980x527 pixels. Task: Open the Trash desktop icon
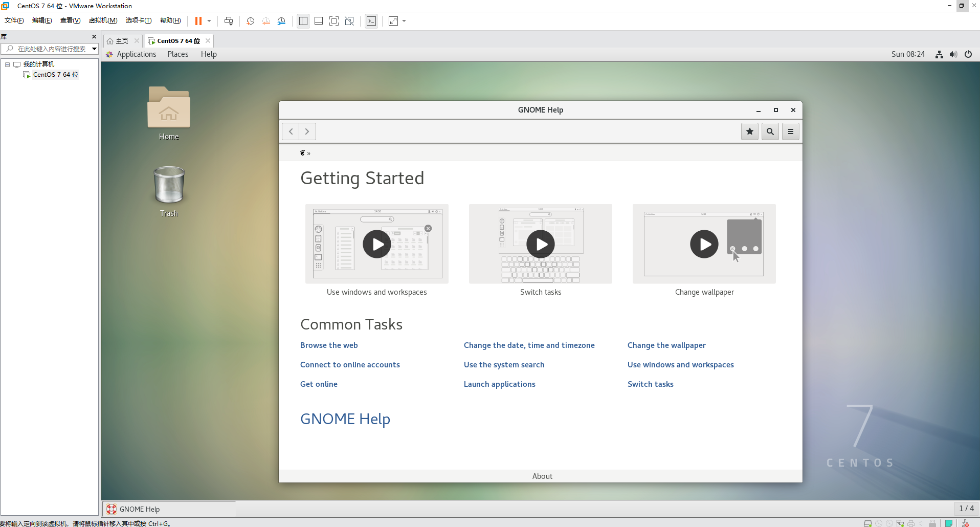(x=169, y=191)
